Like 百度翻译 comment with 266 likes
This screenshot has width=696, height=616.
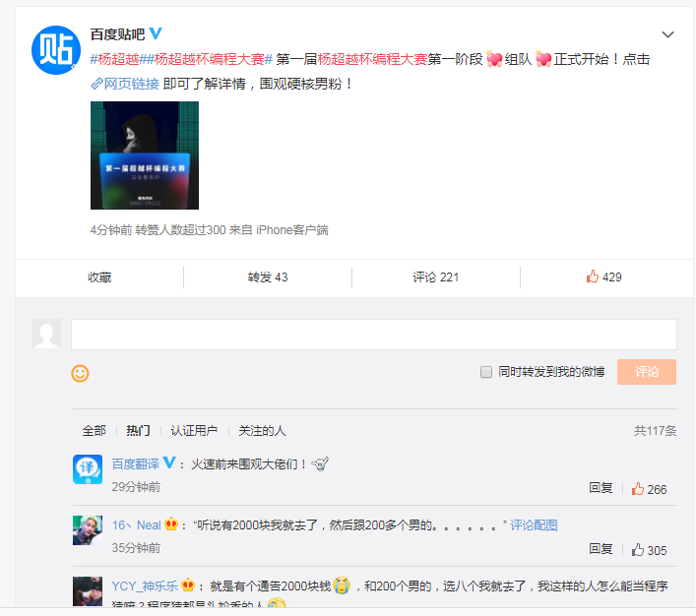click(x=649, y=489)
